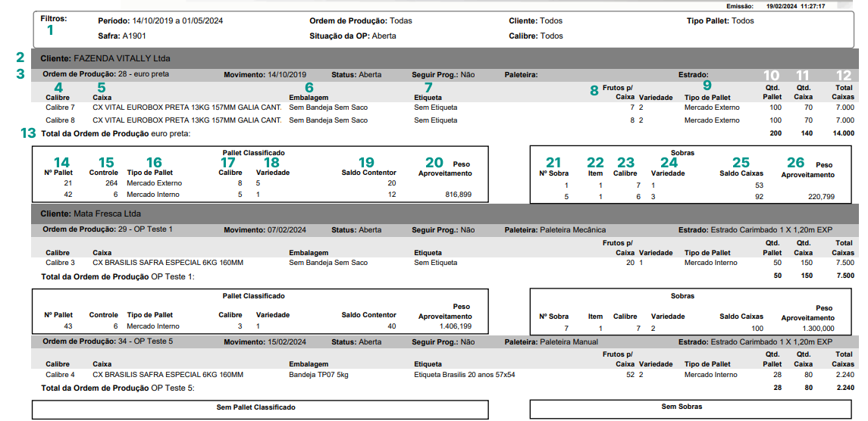Screen dimensions: 868x421
Task: Click the 'Sem Pallet Classificado' box
Action: coord(260,409)
